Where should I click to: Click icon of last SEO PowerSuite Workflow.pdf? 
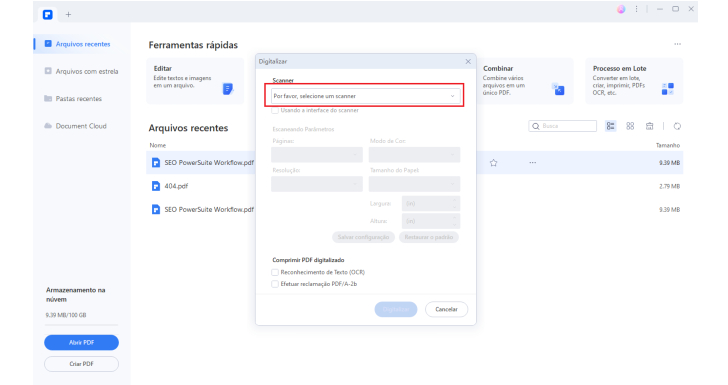tap(156, 209)
